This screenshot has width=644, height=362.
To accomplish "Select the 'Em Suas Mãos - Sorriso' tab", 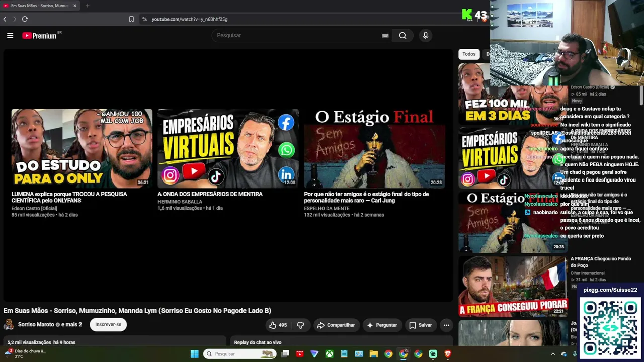I will (40, 6).
